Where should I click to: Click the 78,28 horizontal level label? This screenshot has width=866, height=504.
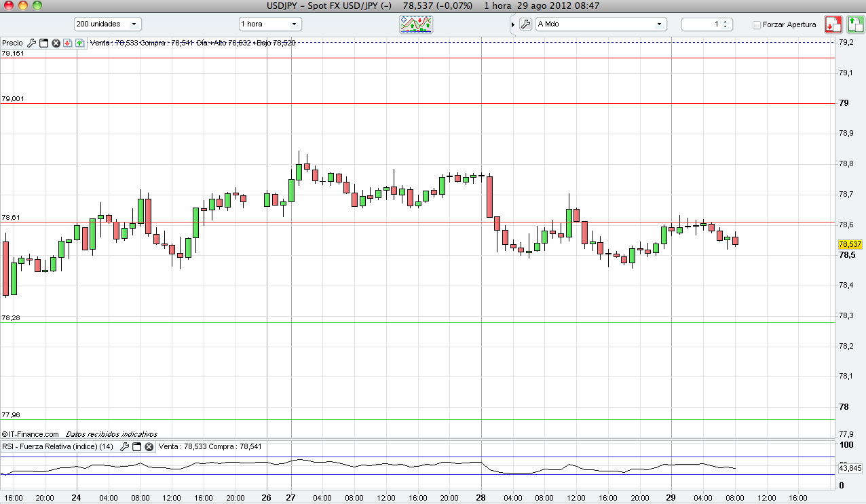pos(12,317)
